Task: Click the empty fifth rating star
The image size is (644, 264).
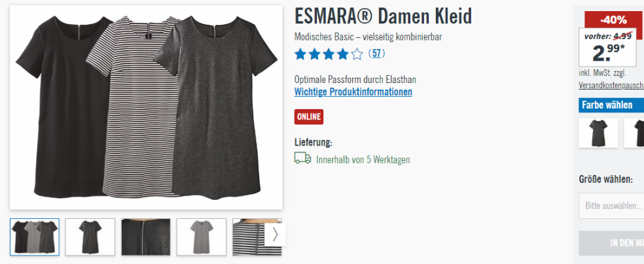Action: (357, 54)
